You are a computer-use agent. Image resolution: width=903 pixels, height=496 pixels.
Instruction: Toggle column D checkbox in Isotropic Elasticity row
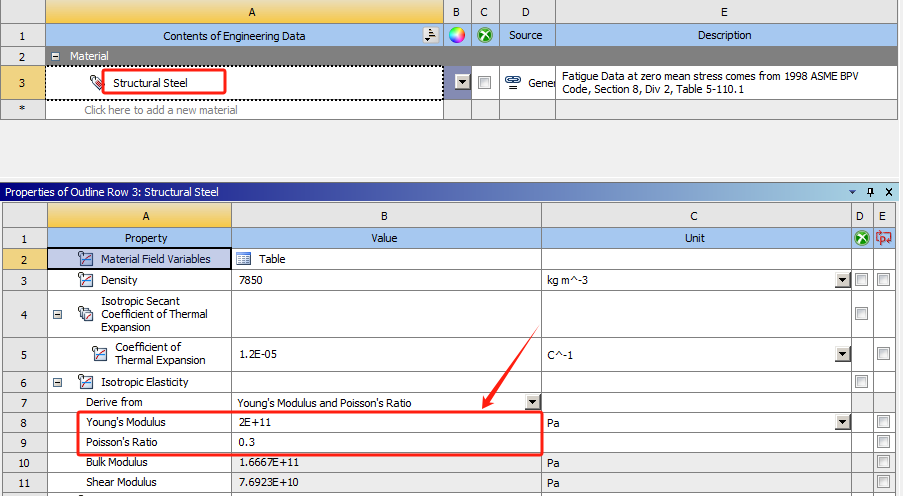862,381
